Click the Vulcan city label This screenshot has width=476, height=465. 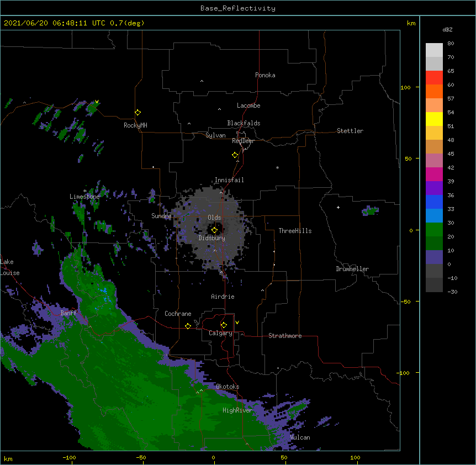300,437
